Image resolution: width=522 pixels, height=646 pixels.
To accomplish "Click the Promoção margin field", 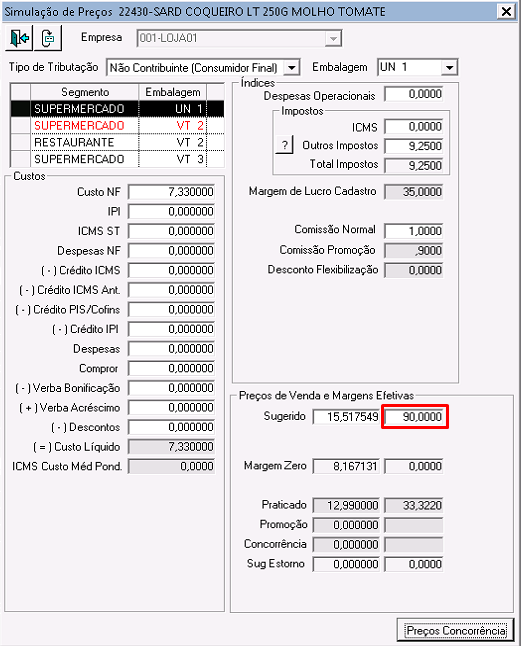I will [x=414, y=525].
